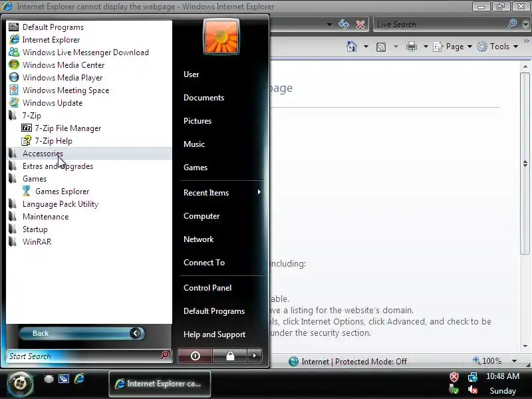Viewport: 532px width, 399px height.
Task: Open the shutdown options arrow
Action: click(x=255, y=356)
